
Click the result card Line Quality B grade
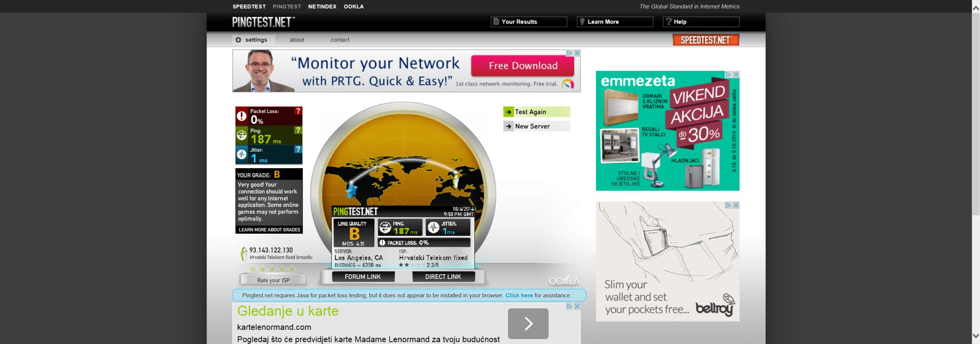click(x=354, y=234)
